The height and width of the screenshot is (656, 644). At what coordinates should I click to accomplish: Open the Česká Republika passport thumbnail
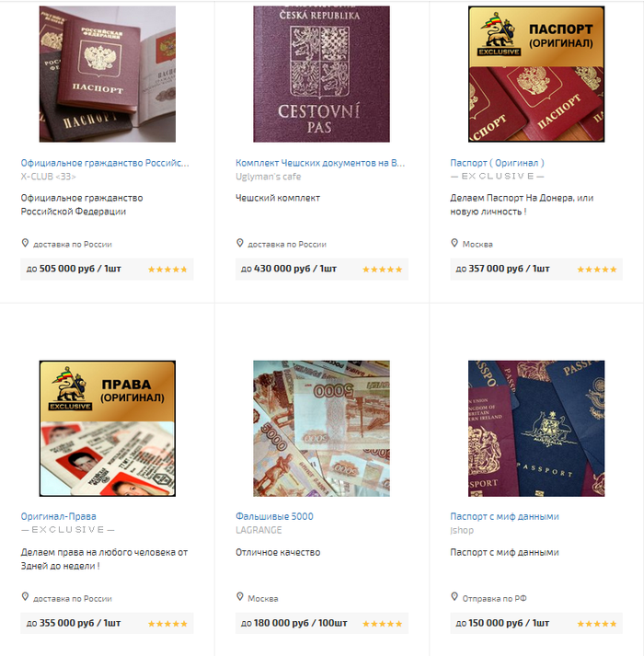click(x=321, y=74)
